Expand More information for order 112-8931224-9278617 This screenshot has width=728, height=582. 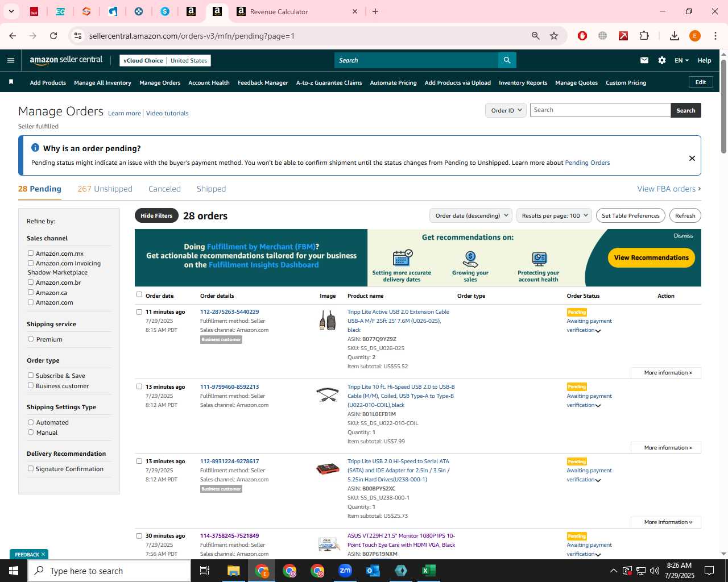pyautogui.click(x=666, y=522)
